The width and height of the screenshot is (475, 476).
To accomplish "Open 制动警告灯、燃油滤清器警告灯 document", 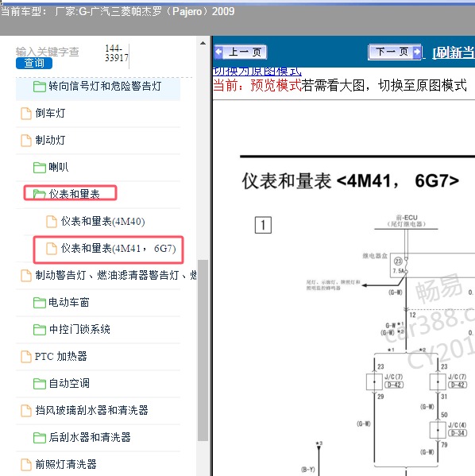I will [116, 275].
